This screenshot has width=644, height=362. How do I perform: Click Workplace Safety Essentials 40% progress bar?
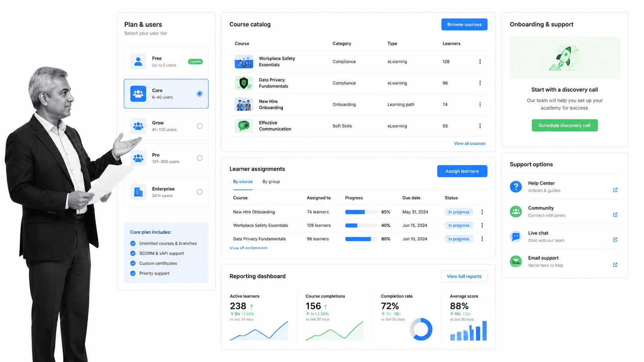click(x=361, y=225)
